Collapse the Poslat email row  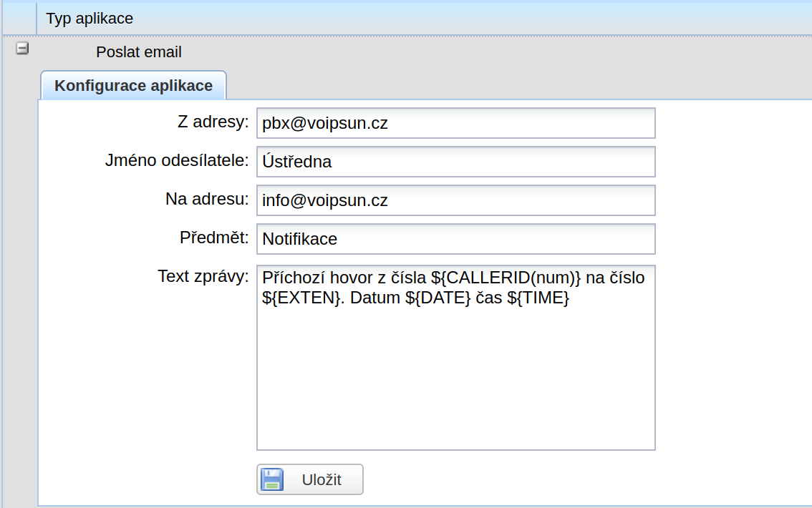tap(22, 49)
